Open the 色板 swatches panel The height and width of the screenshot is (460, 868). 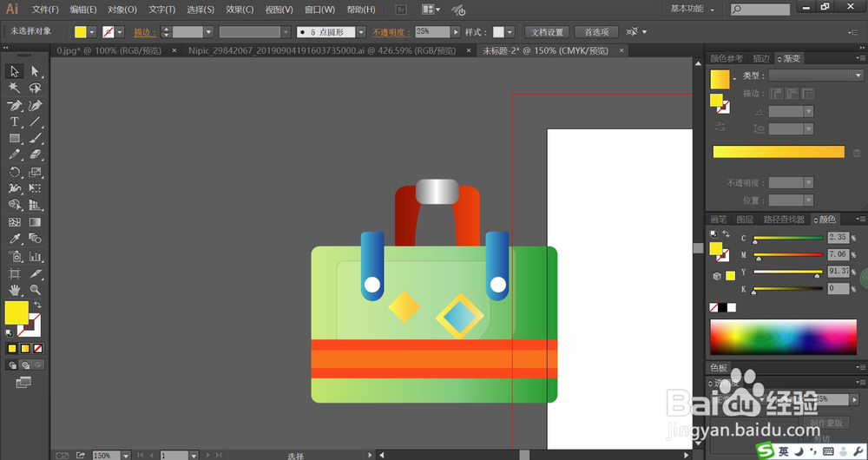(x=719, y=367)
